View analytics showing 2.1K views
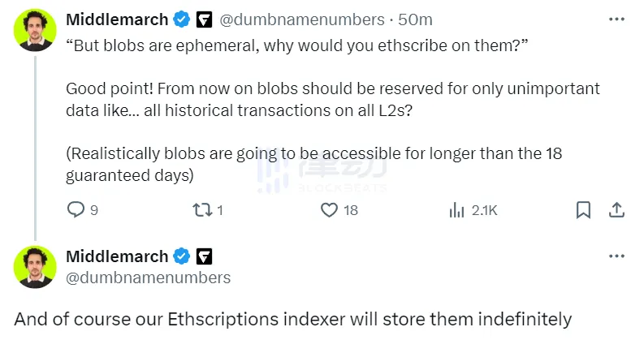 [456, 210]
